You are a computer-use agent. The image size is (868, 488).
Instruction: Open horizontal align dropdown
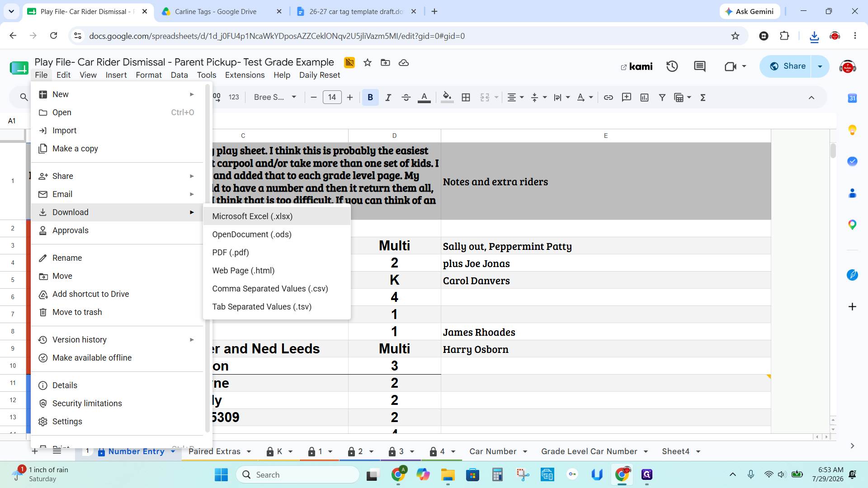pyautogui.click(x=515, y=97)
